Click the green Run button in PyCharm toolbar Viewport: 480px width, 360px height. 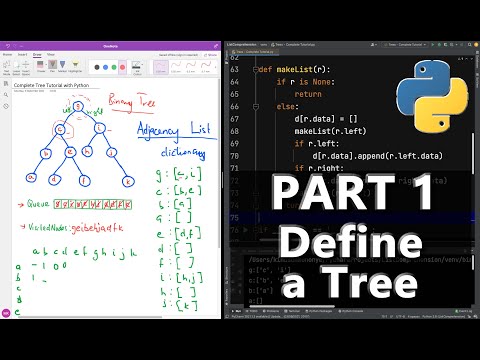(433, 44)
